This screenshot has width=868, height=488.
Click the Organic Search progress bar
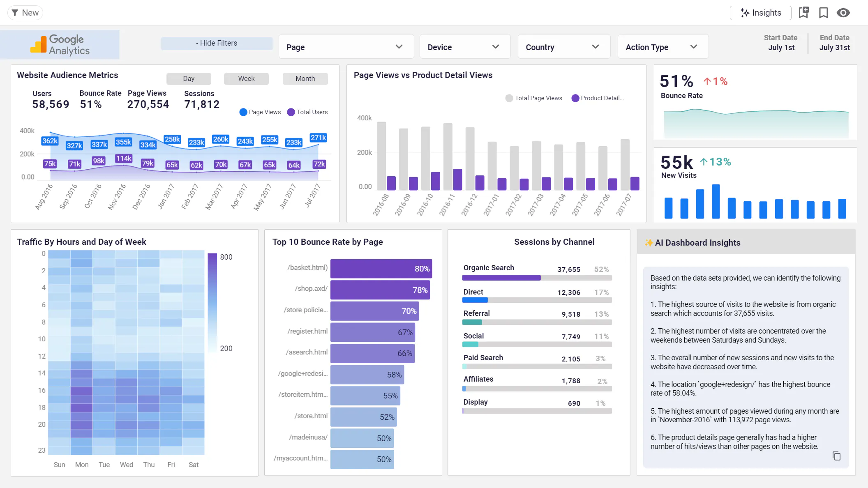(x=537, y=278)
